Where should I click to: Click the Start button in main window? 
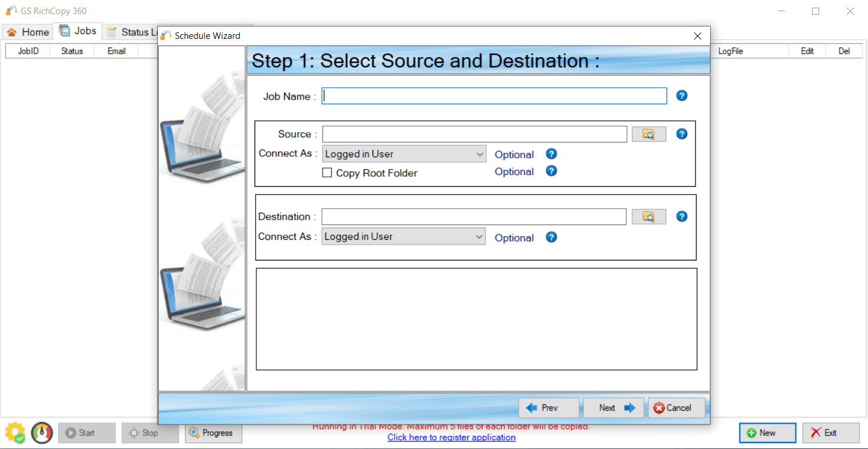click(x=87, y=433)
